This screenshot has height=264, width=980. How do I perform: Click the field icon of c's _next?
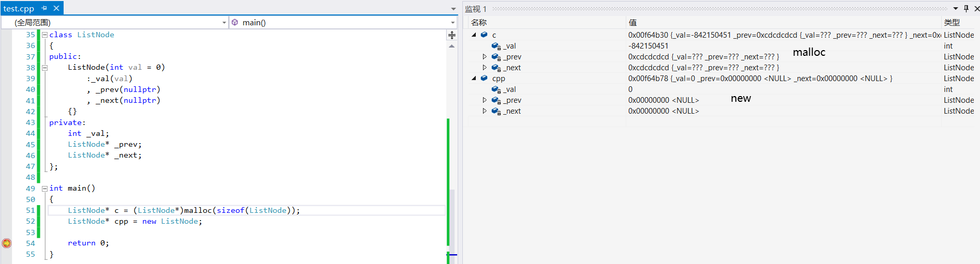point(496,68)
